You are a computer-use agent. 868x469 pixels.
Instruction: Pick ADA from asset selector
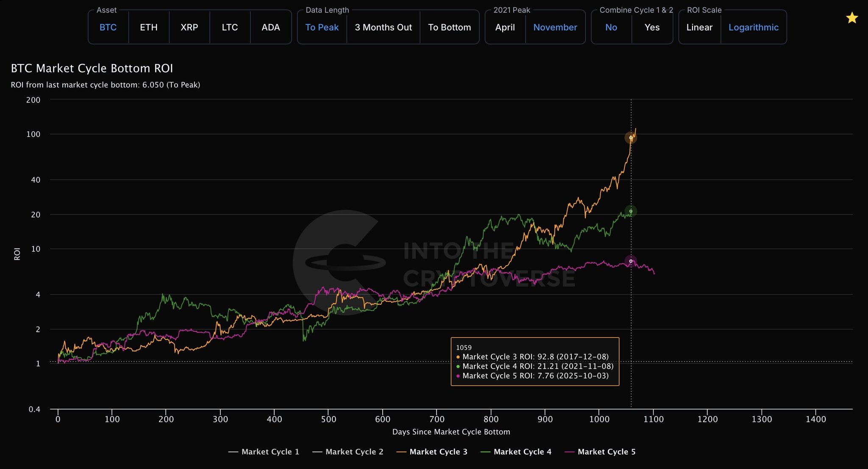(x=270, y=28)
